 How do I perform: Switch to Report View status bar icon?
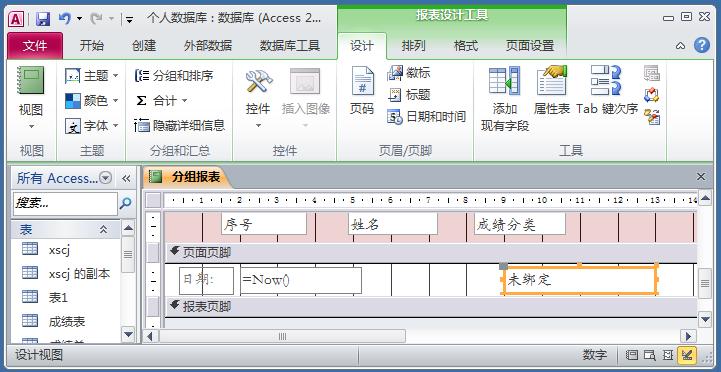click(x=632, y=355)
